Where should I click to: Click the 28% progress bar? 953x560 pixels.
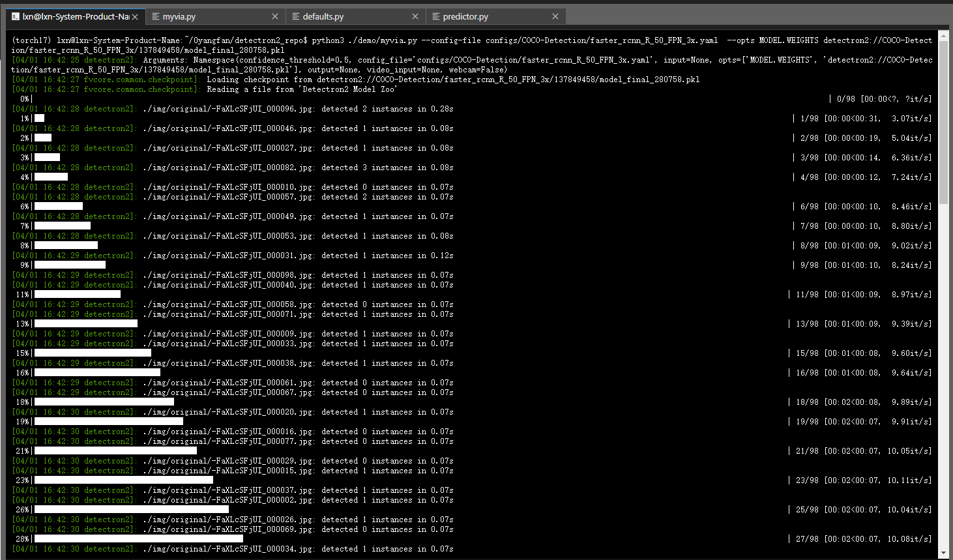(139, 539)
